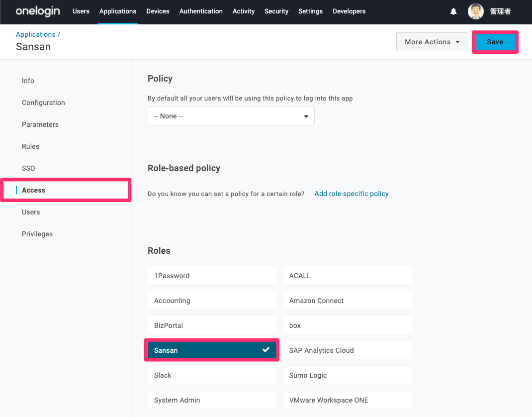
Task: Deselect the checked Sansan role
Action: pyautogui.click(x=212, y=350)
